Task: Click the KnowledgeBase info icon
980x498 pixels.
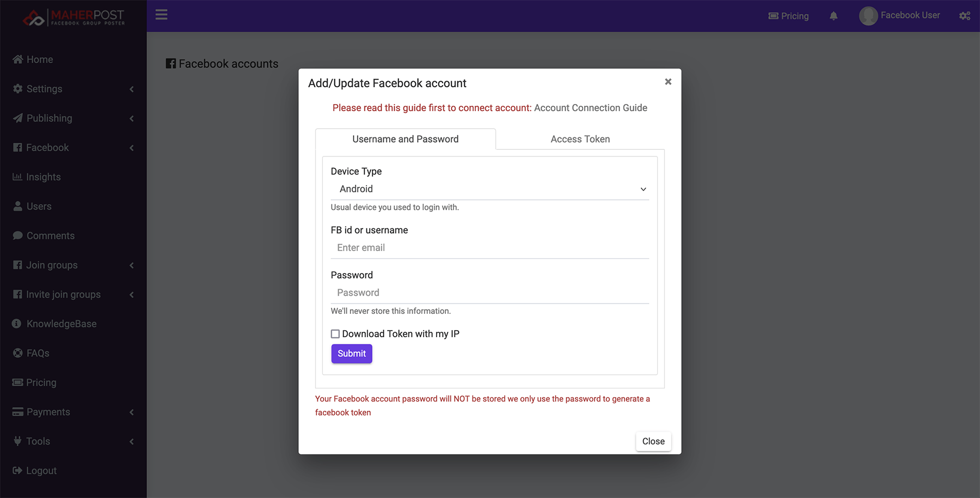Action: (x=17, y=324)
